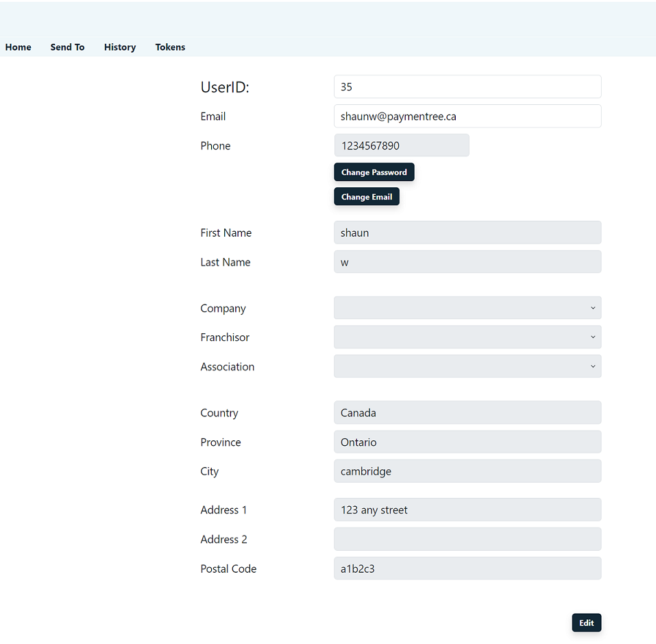Expand the Company dropdown
The height and width of the screenshot is (644, 656).
tap(467, 308)
